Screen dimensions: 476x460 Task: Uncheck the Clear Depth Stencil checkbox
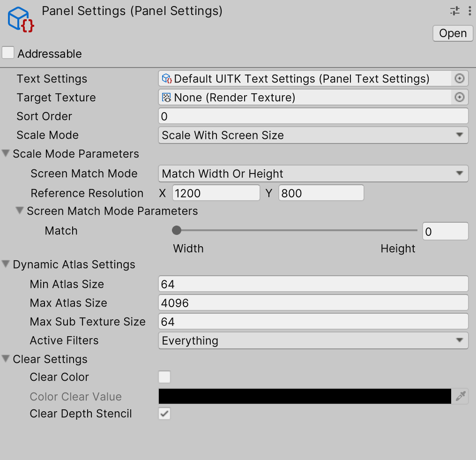(x=164, y=414)
